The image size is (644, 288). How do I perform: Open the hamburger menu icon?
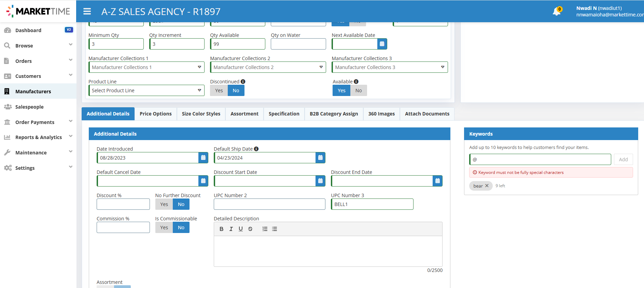click(x=87, y=11)
